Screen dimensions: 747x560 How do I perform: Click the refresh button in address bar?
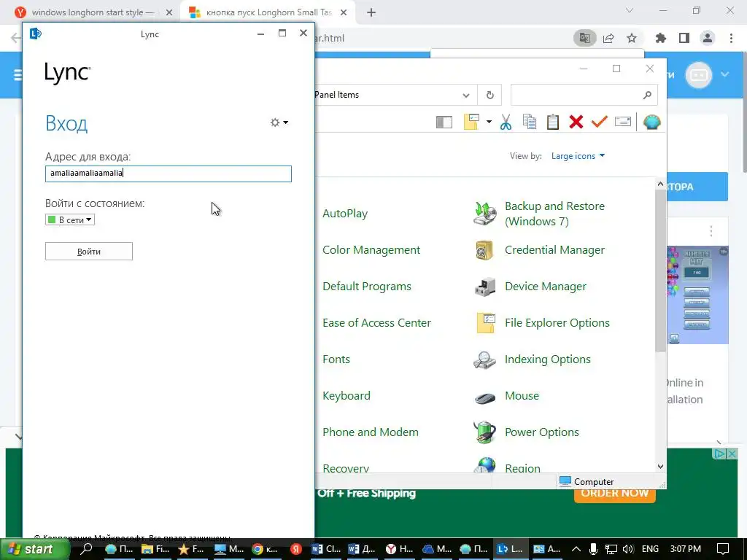[x=489, y=95]
